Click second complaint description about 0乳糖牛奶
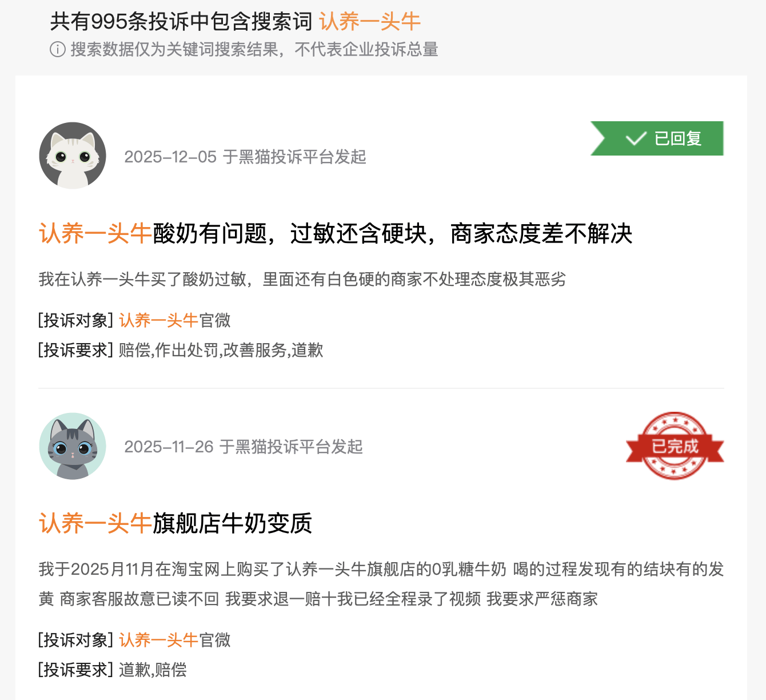Image resolution: width=766 pixels, height=700 pixels. 381,584
